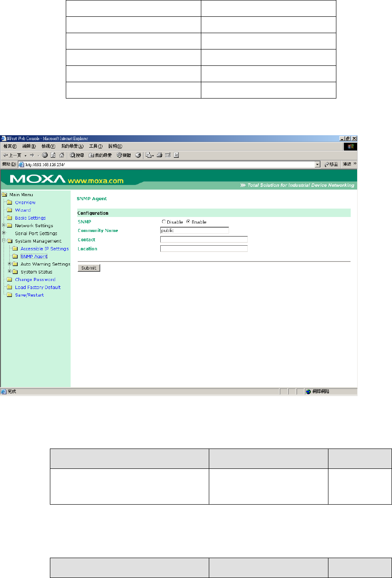Refresh the page with the Refresh icon
This screenshot has width=392, height=578.
pyautogui.click(x=53, y=155)
